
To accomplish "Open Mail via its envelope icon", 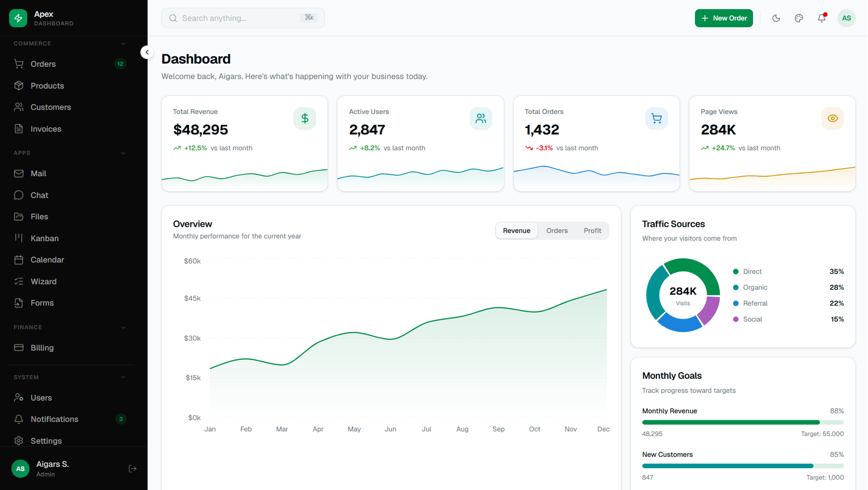I will pos(19,174).
